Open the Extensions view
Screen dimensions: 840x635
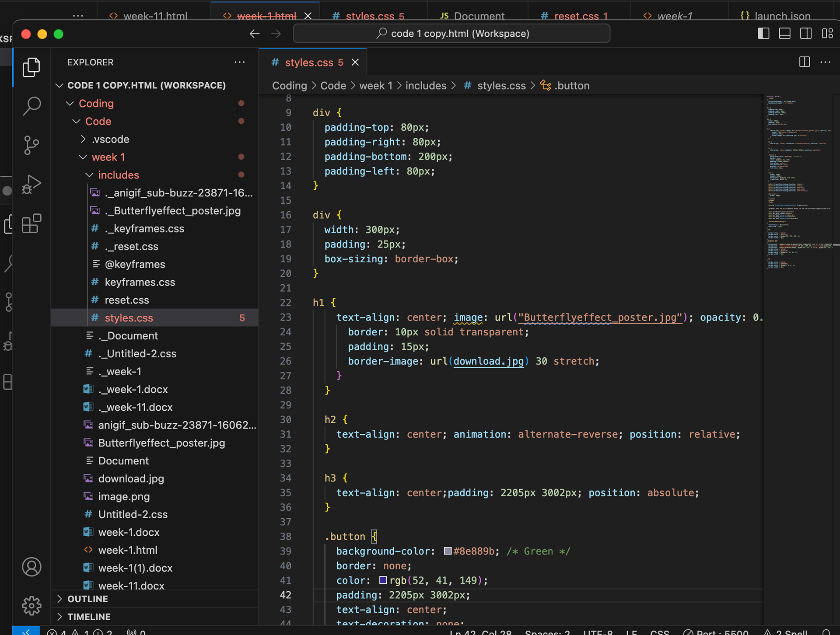(x=31, y=223)
